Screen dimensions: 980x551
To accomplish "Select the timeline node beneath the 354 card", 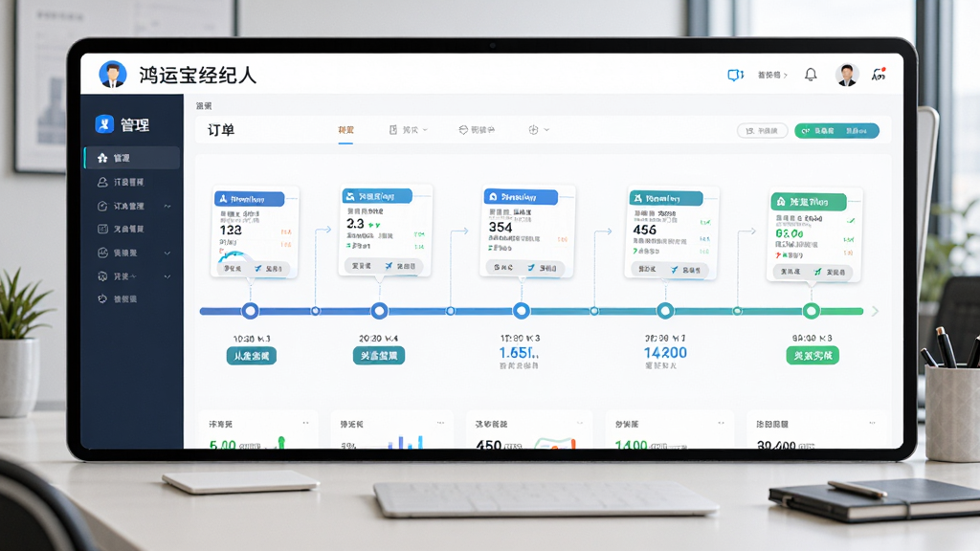I will pos(522,311).
